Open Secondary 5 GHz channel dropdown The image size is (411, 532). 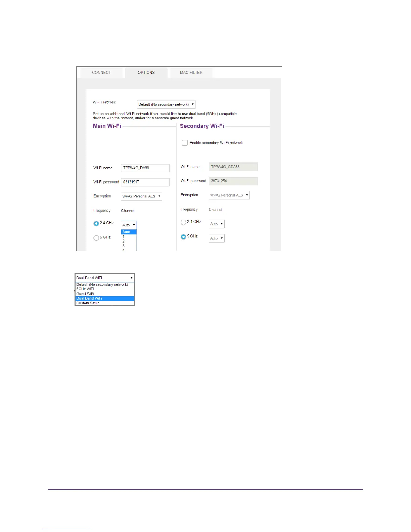coord(217,238)
